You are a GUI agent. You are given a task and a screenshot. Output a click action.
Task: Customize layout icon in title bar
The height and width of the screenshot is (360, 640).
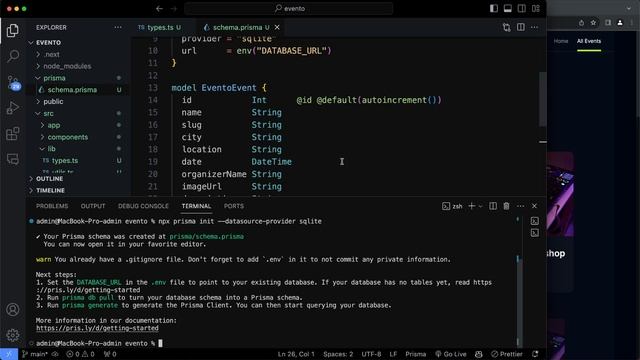coord(536,8)
